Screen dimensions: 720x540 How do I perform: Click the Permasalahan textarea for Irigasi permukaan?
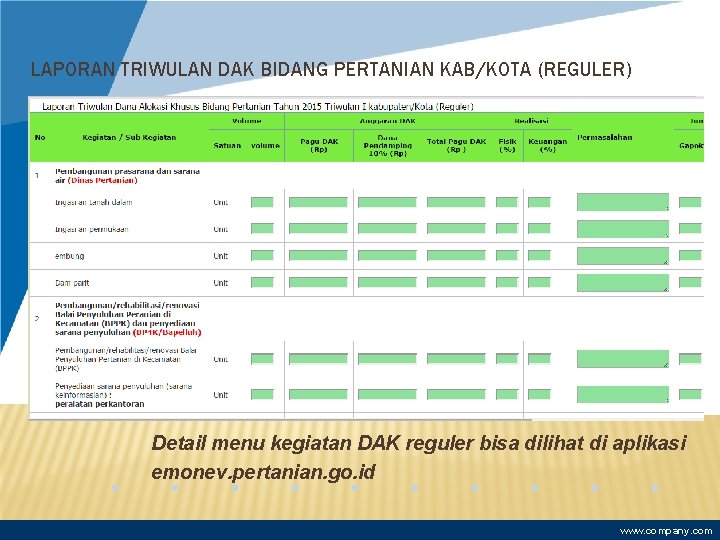click(623, 229)
